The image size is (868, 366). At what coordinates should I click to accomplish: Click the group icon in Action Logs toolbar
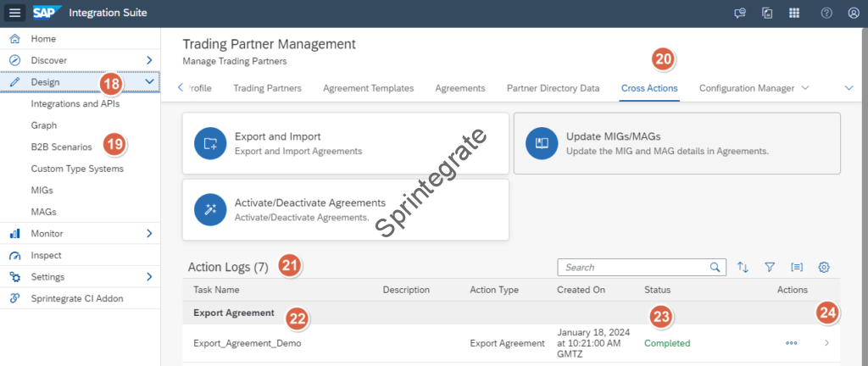pyautogui.click(x=797, y=267)
